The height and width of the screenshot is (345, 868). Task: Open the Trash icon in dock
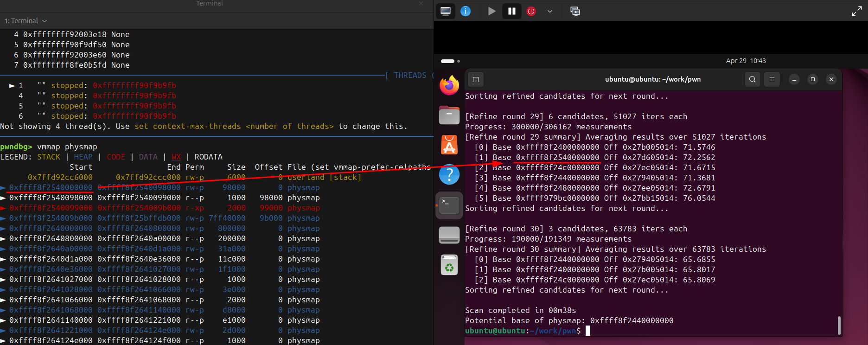point(449,265)
